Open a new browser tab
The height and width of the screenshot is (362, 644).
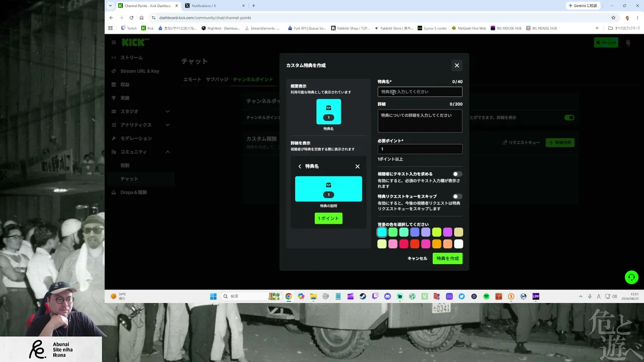(254, 6)
